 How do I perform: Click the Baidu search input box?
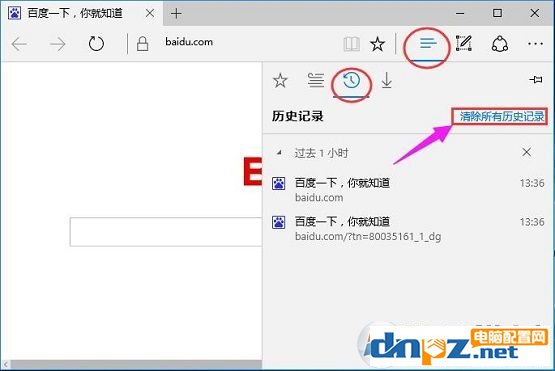(166, 232)
